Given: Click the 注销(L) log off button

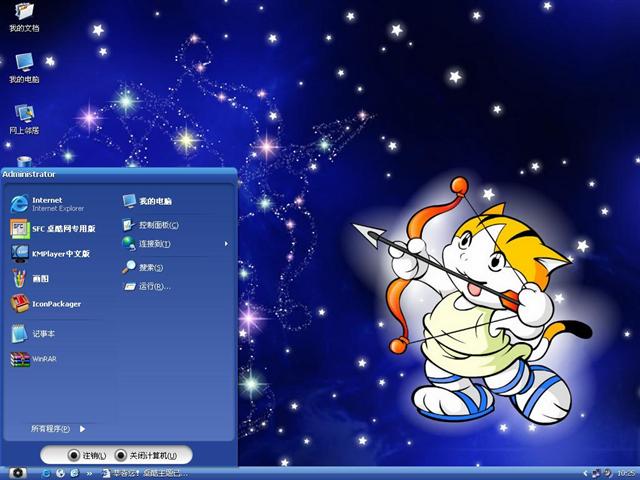Looking at the screenshot, I should pos(87,455).
